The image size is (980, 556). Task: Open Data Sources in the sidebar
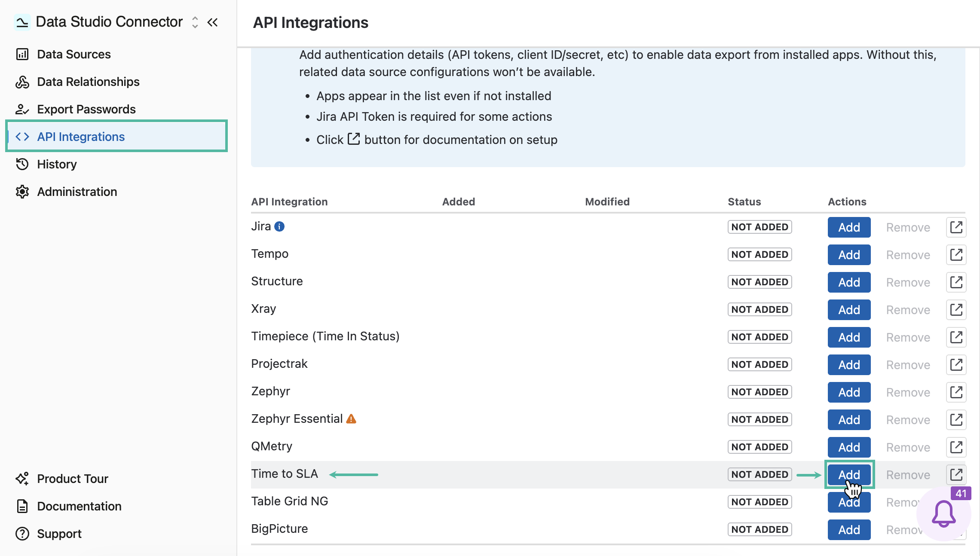pyautogui.click(x=116, y=54)
